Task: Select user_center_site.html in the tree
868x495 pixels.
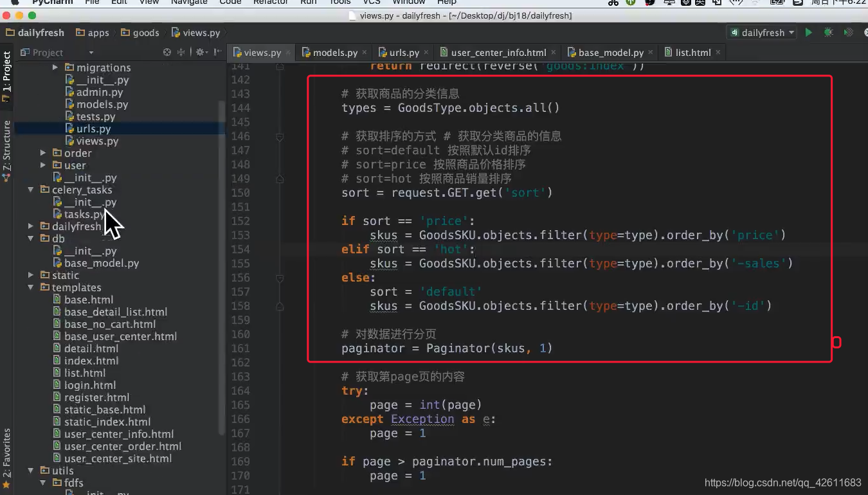Action: (113, 458)
